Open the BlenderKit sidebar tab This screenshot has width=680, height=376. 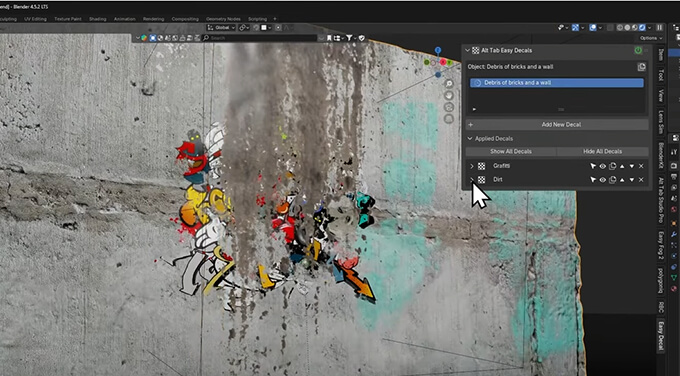pos(661,155)
